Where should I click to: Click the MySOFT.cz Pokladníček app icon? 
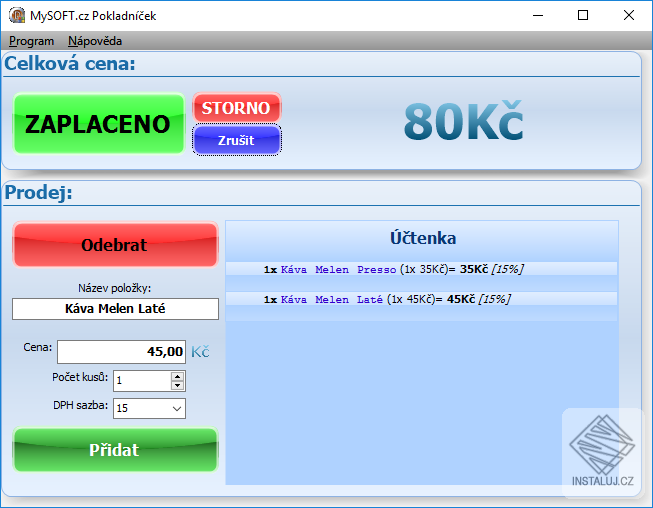coord(17,15)
